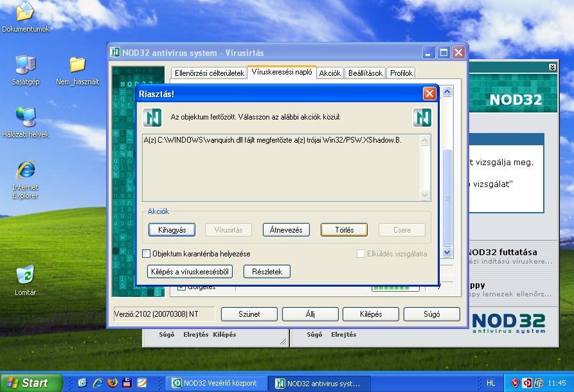The image size is (574, 392).
Task: Click the NOD32 window title bar icon
Action: tap(115, 52)
